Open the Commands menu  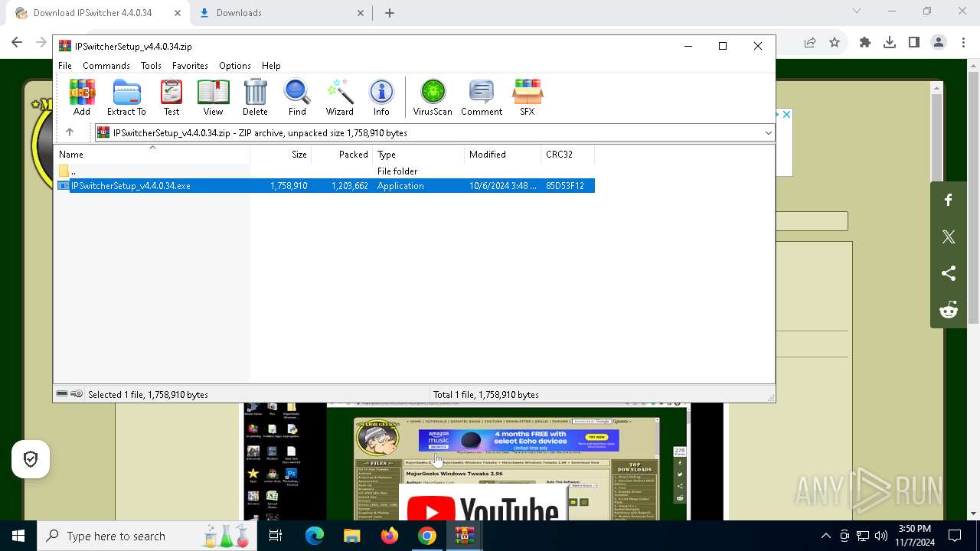click(x=106, y=66)
